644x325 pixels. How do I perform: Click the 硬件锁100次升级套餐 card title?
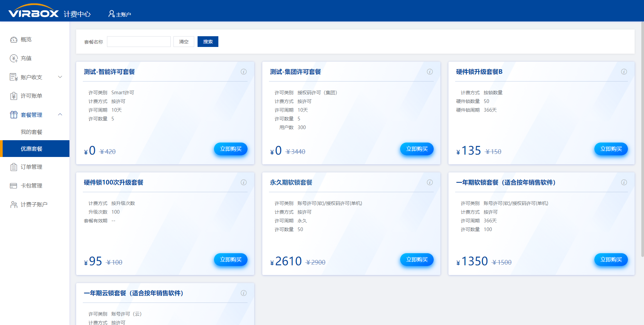tap(114, 182)
